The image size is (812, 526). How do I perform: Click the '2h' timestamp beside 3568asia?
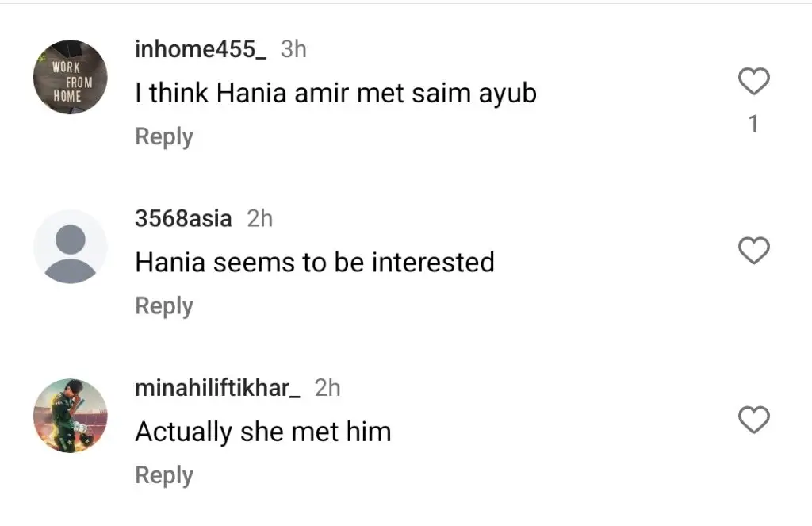tap(259, 219)
